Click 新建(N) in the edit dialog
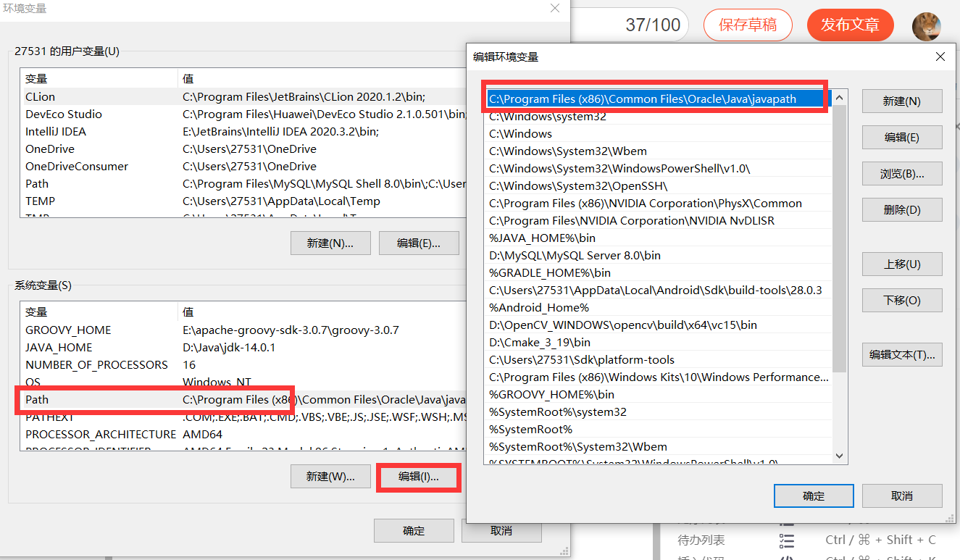 (x=901, y=101)
